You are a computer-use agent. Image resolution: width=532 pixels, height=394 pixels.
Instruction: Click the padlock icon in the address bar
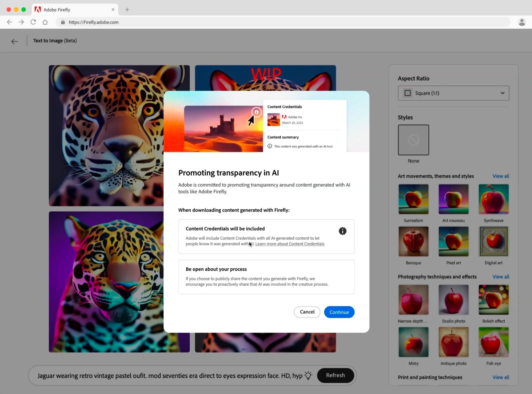click(x=63, y=22)
